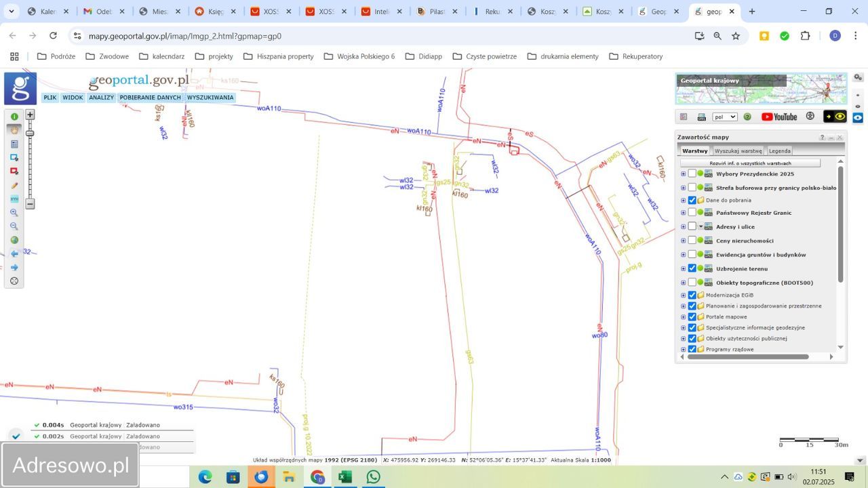Image resolution: width=868 pixels, height=488 pixels.
Task: Click the green info tool icon
Action: (14, 117)
